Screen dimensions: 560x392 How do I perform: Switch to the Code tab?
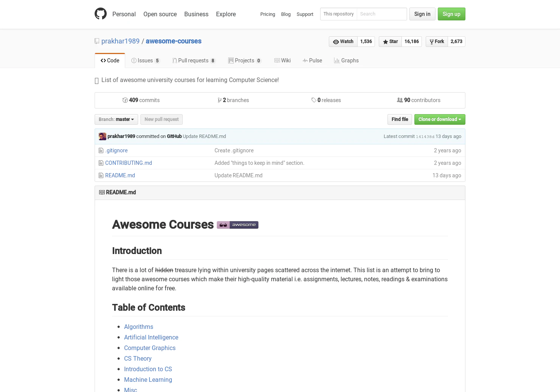110,60
